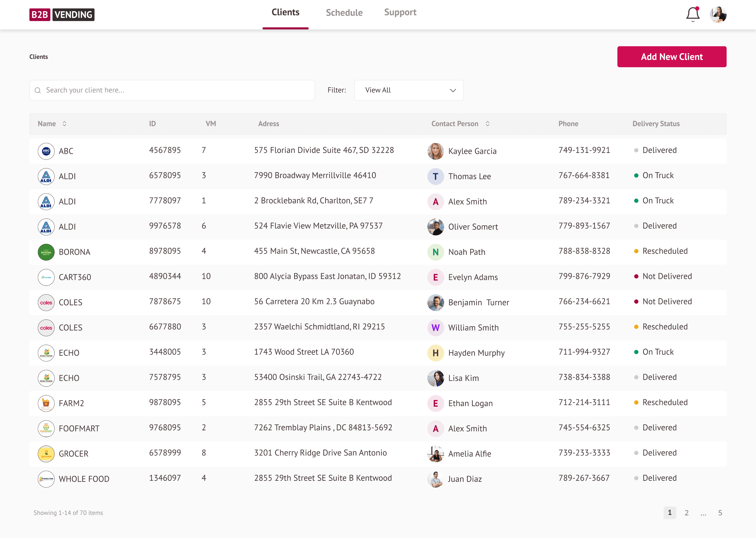Click Kaylee Garcia's avatar photo

(436, 151)
